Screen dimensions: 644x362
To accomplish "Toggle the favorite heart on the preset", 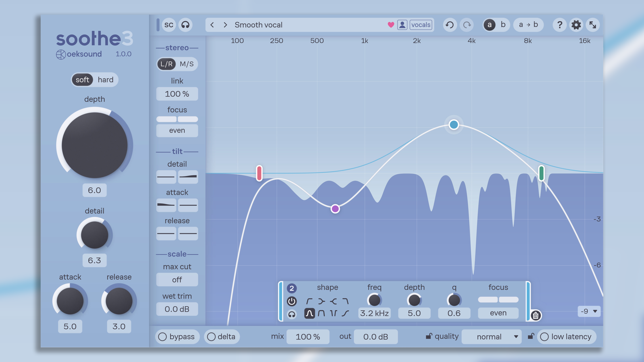I will (391, 25).
